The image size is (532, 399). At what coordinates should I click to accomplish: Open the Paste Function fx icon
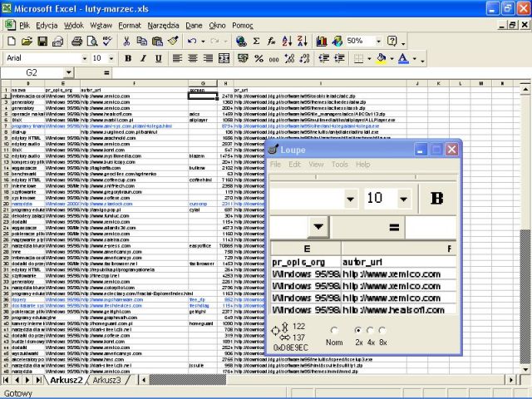click(x=271, y=41)
